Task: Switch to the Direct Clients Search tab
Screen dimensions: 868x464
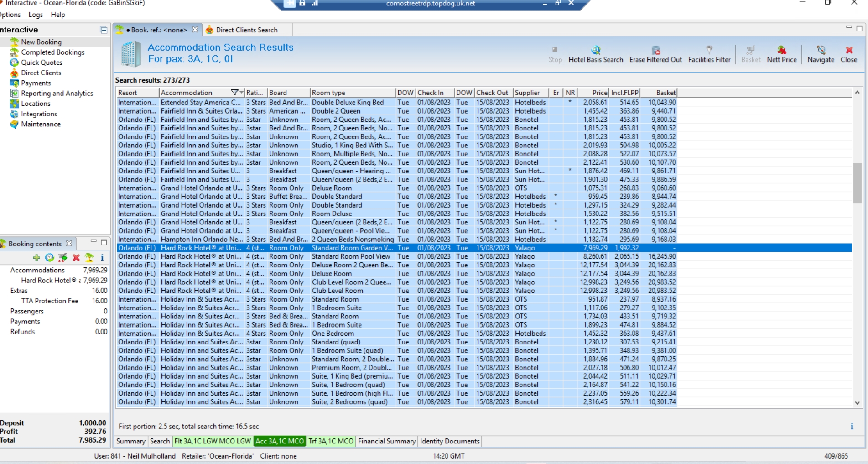Action: pyautogui.click(x=246, y=30)
